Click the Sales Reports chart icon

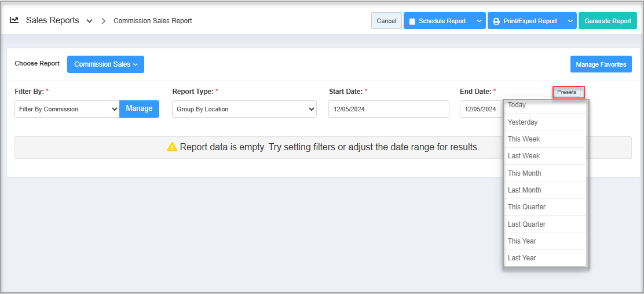click(x=14, y=20)
